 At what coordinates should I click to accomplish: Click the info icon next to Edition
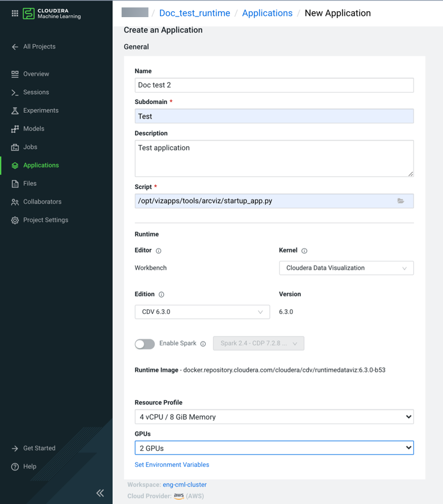click(161, 294)
